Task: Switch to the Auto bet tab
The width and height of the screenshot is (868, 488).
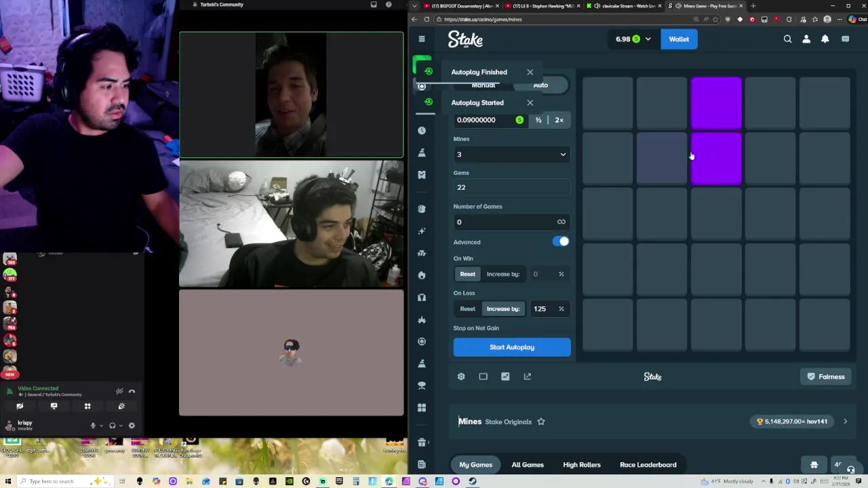Action: pos(540,85)
